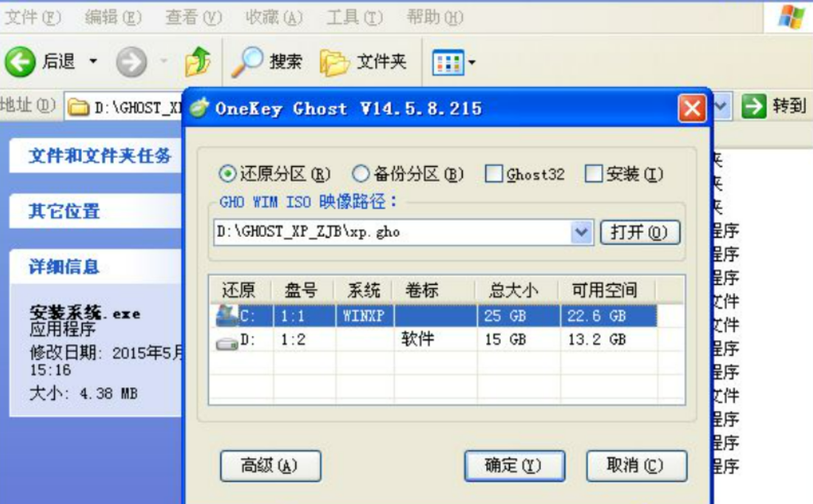Click the 取消(C) cancel button

point(636,466)
